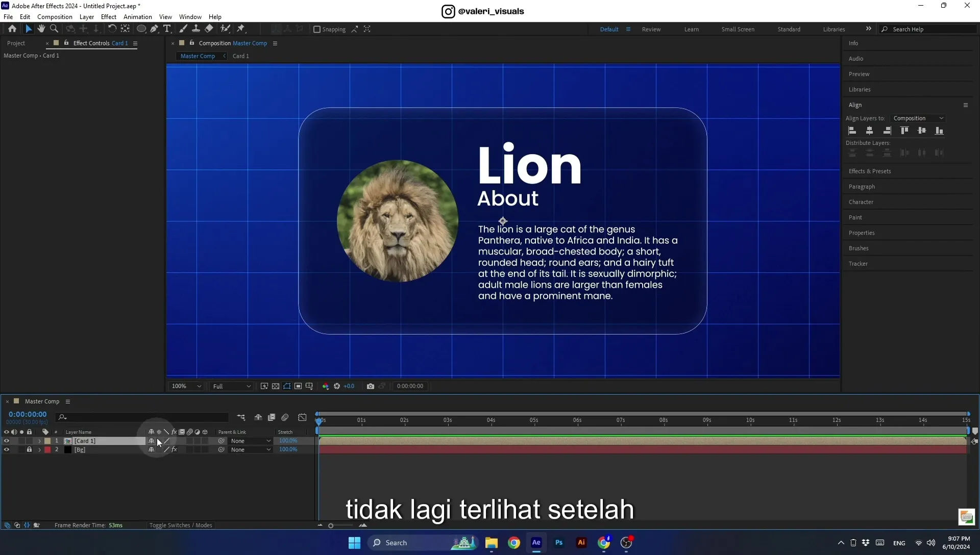The width and height of the screenshot is (980, 555).
Task: Hide the Bg layer with its eye icon
Action: point(7,450)
